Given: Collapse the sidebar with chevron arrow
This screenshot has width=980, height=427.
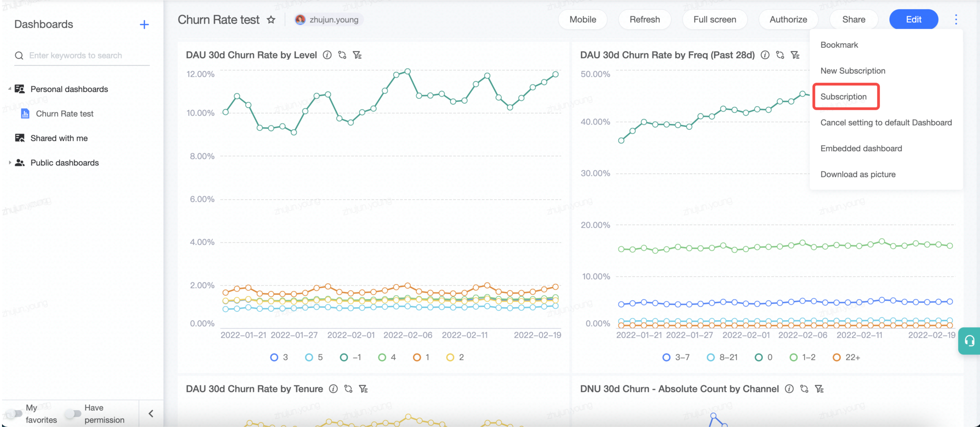Looking at the screenshot, I should 151,414.
